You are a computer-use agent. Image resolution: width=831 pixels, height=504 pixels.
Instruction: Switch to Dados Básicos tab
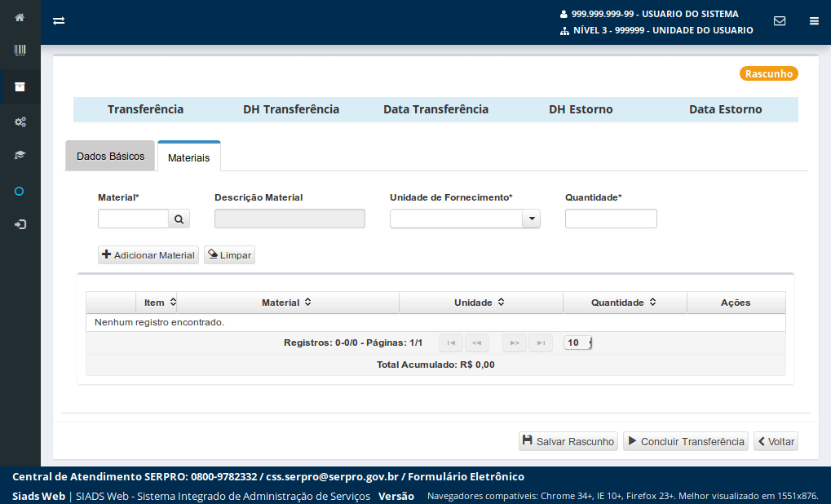tap(110, 157)
